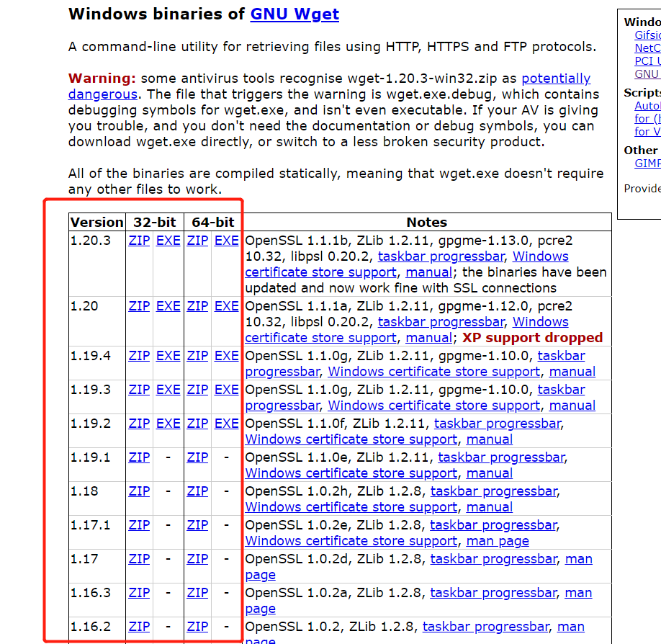661x644 pixels.
Task: Download 64-bit ZIP for version 1.17.1
Action: (197, 524)
